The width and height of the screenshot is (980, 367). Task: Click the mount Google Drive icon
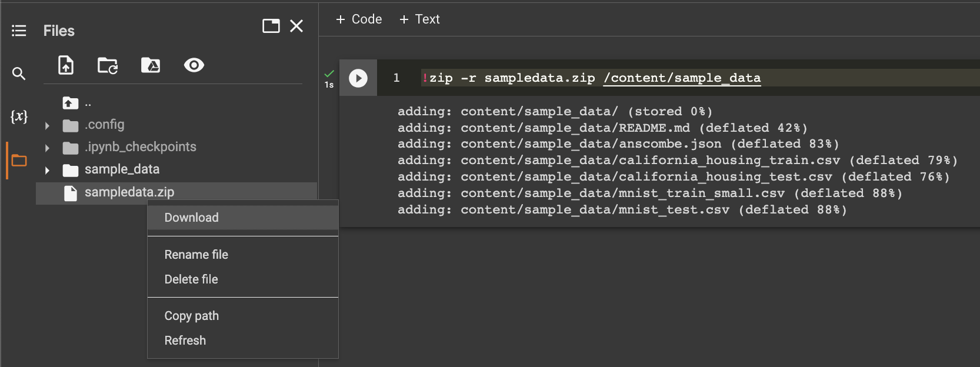(151, 65)
